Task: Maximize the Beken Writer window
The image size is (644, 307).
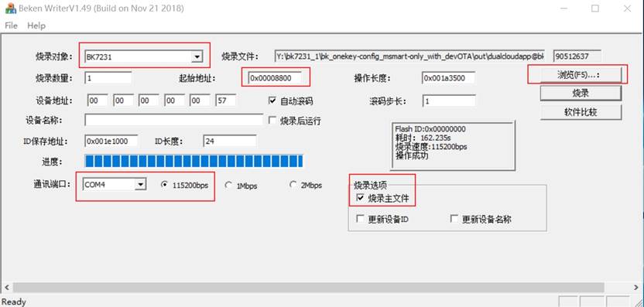Action: click(594, 9)
